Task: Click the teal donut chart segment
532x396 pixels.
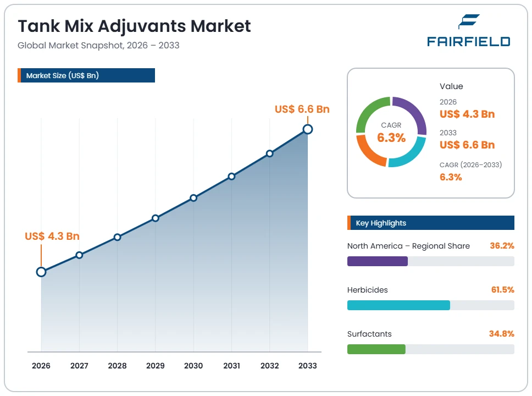Action: [x=411, y=155]
